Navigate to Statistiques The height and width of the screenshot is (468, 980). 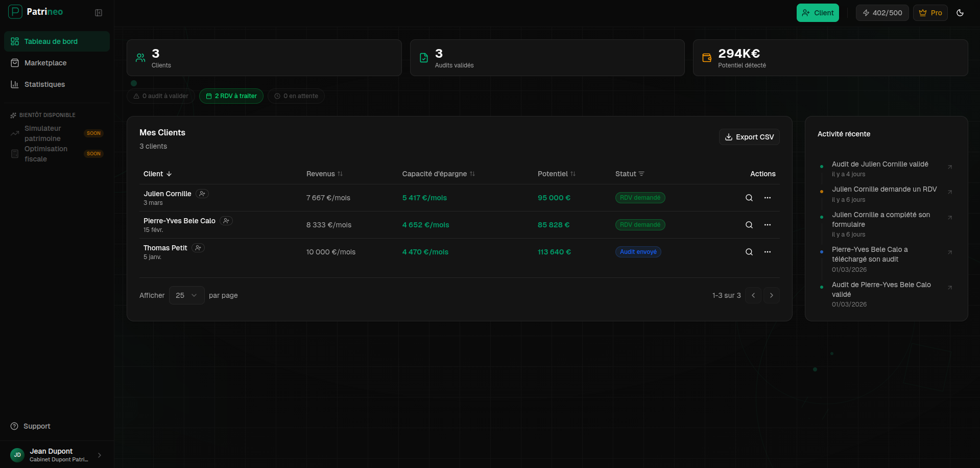[45, 84]
